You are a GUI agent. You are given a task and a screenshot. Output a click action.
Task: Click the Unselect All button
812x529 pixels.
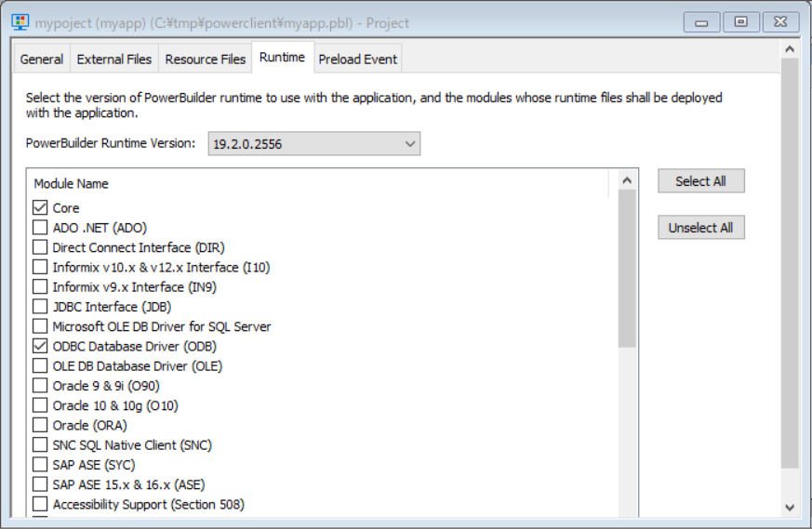[x=700, y=228]
